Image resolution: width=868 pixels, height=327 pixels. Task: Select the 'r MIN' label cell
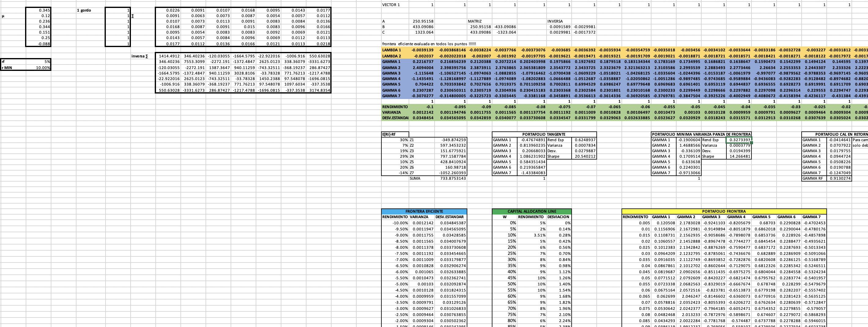tap(13, 67)
